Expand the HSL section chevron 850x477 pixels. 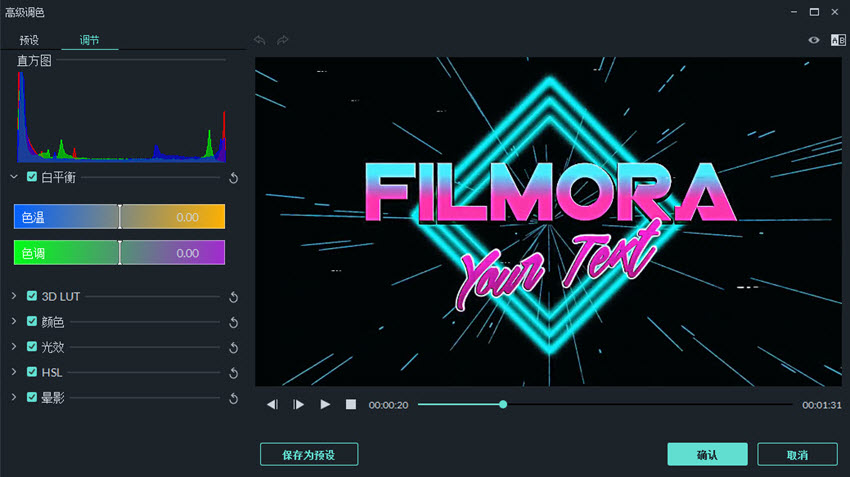pos(14,371)
